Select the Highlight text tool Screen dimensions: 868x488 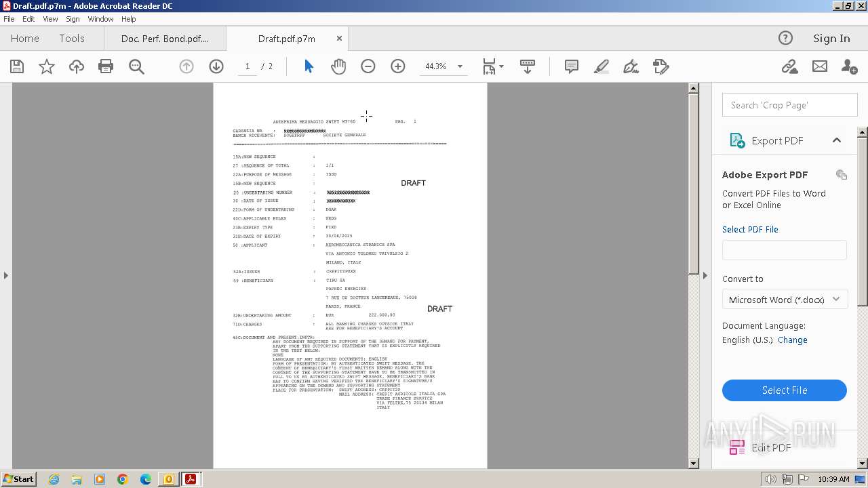click(601, 66)
